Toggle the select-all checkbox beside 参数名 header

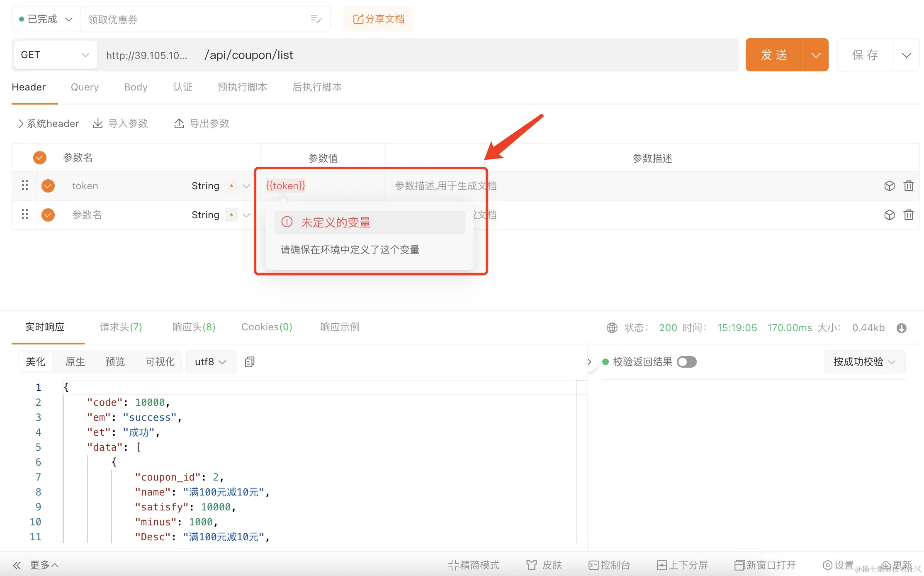(x=40, y=157)
